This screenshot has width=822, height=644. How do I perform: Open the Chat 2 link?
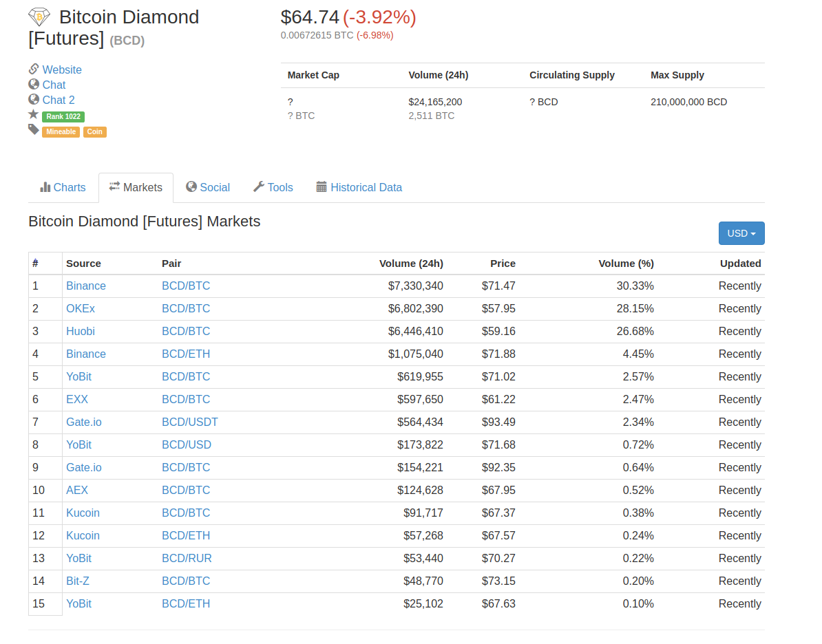(59, 100)
